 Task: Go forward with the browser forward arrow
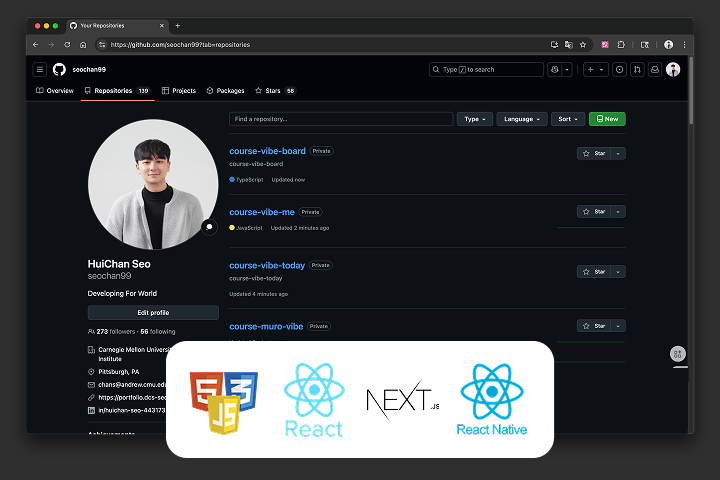click(x=51, y=45)
